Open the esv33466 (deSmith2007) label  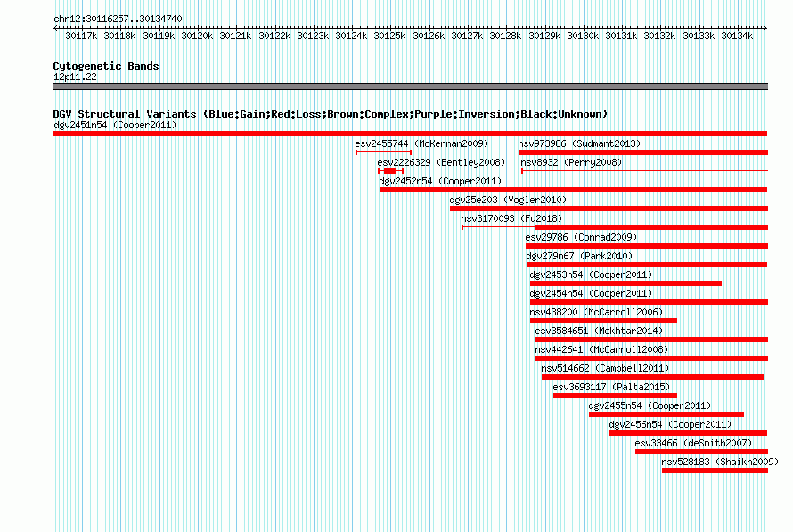[x=693, y=443]
